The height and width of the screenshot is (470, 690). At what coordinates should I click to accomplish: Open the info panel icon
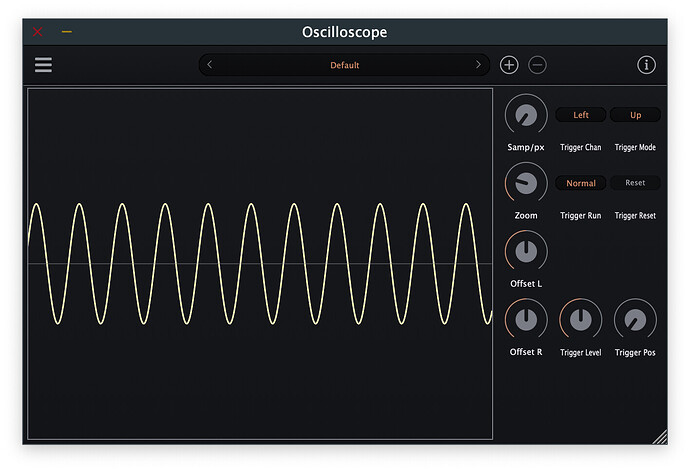point(646,65)
